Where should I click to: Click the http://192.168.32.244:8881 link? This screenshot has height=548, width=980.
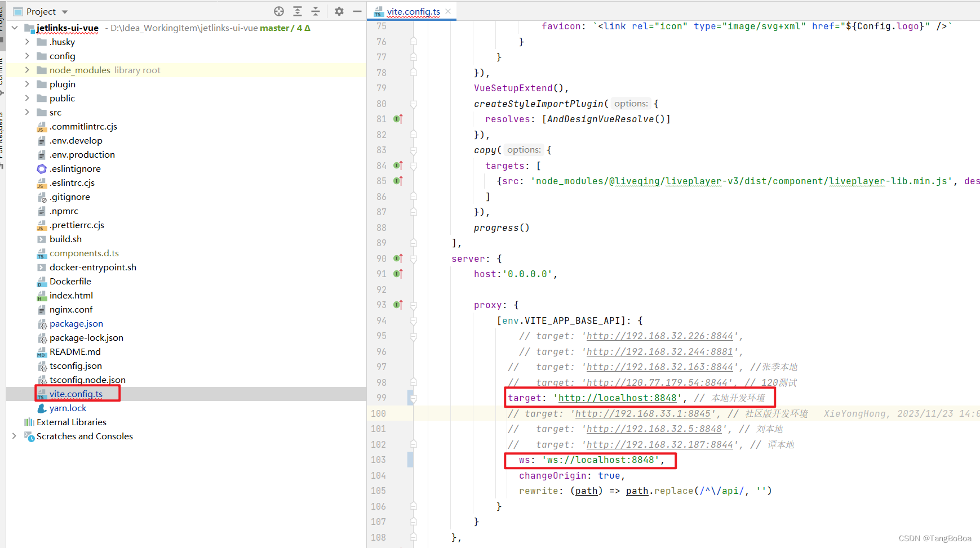click(660, 351)
